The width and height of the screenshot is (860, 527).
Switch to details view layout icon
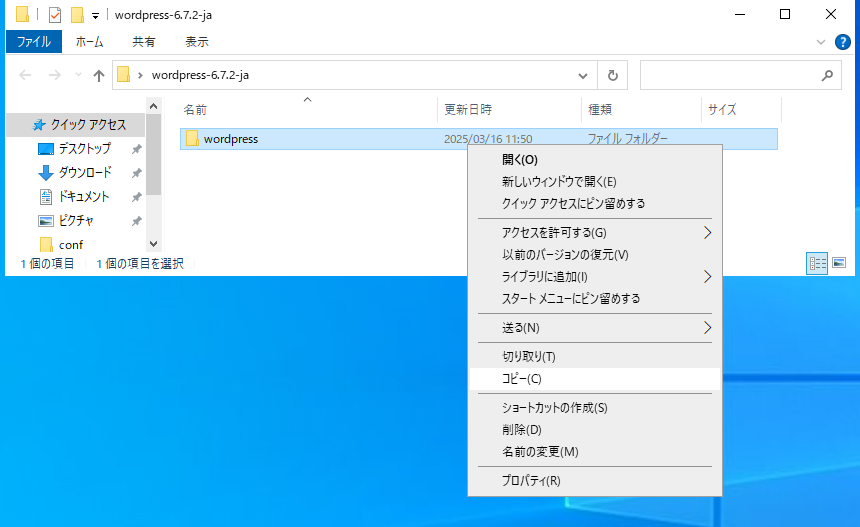818,263
